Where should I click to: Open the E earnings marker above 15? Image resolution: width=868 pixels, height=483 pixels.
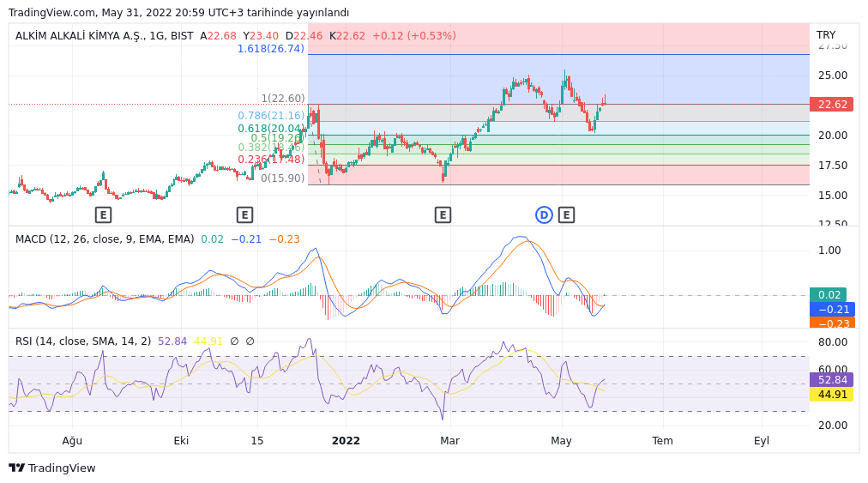pyautogui.click(x=244, y=215)
